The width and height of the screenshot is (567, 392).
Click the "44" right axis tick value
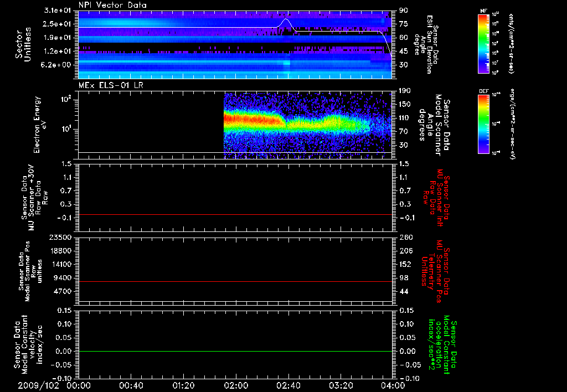(404, 291)
